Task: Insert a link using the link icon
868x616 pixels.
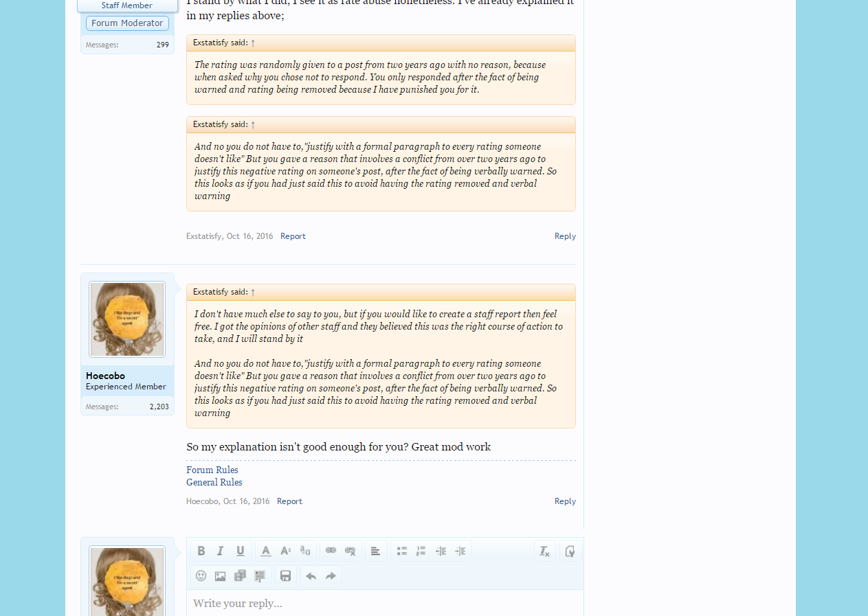Action: tap(331, 551)
